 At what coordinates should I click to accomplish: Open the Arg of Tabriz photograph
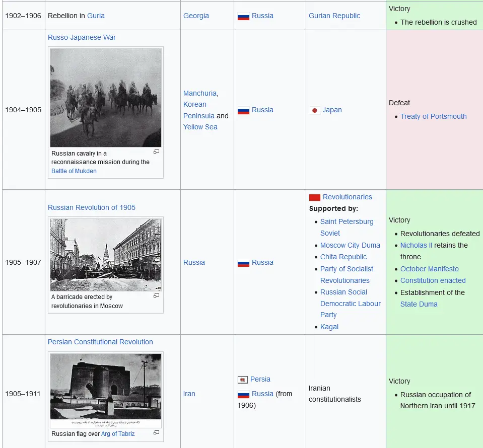106,387
